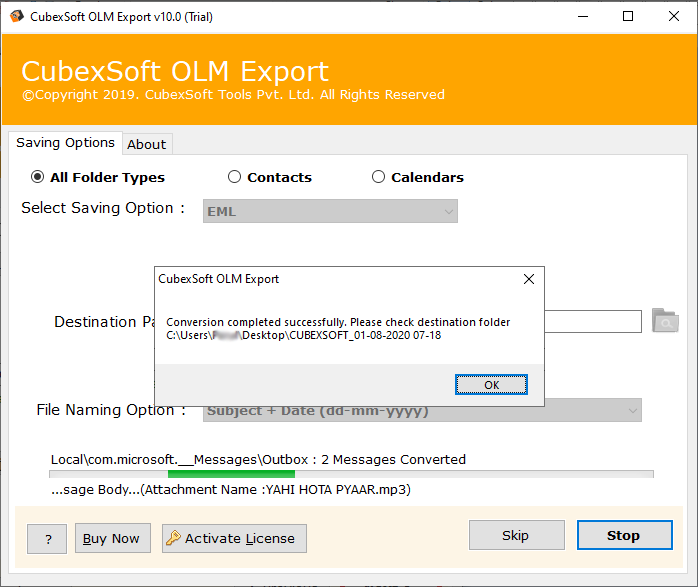Confirm the dialog by clicking OK
The width and height of the screenshot is (698, 587).
491,385
